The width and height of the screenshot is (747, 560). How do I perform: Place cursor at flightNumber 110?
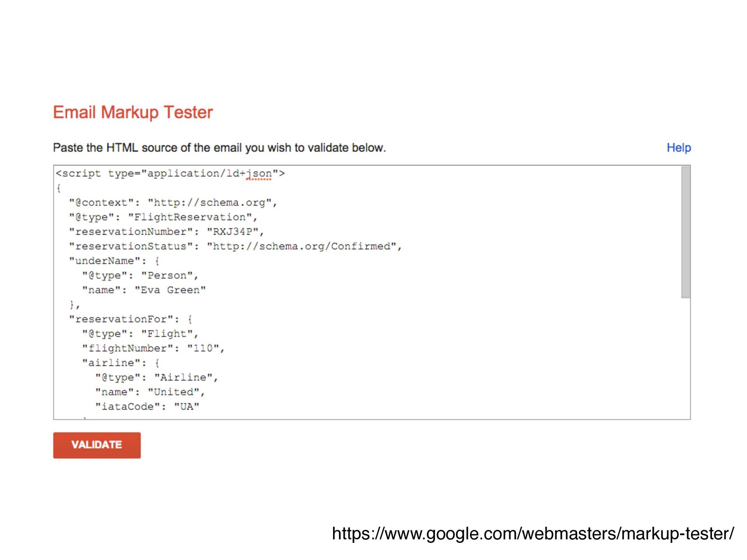point(153,348)
